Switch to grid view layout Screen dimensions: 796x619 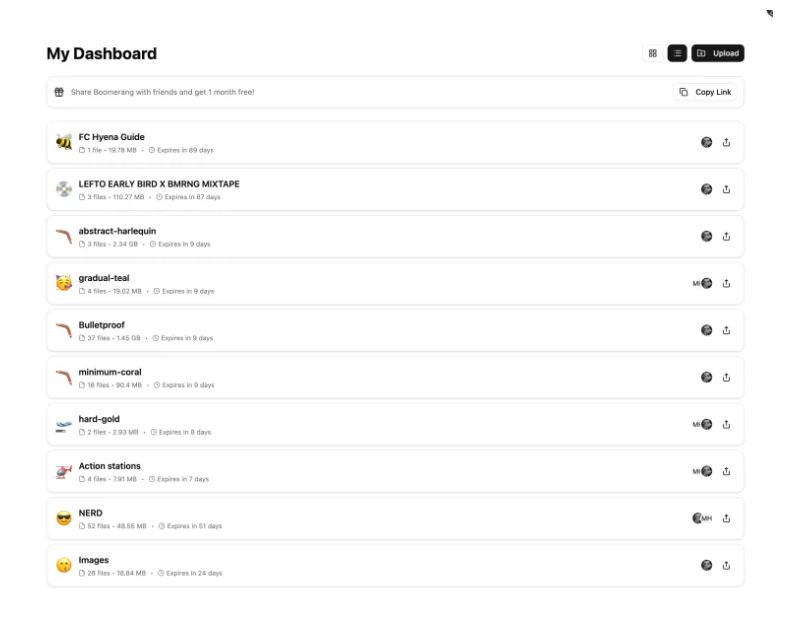(652, 53)
